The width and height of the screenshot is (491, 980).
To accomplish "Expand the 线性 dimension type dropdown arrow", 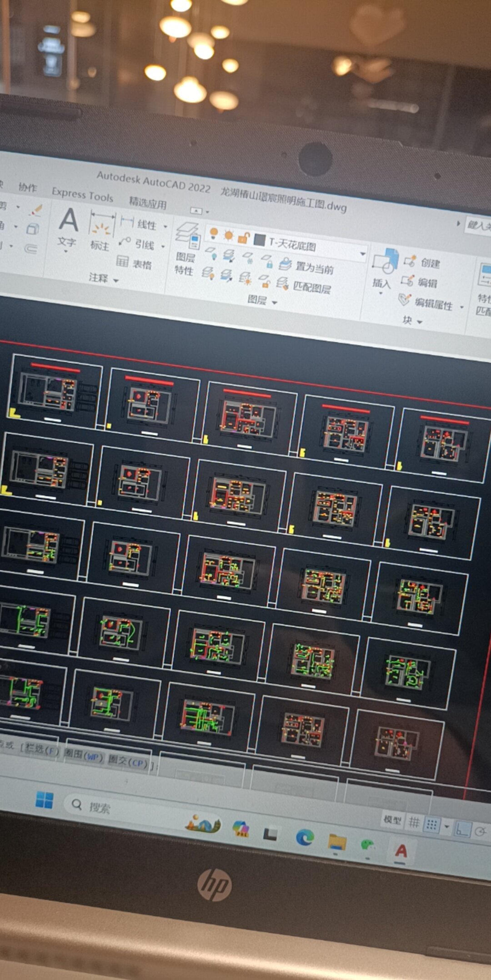I will point(165,226).
